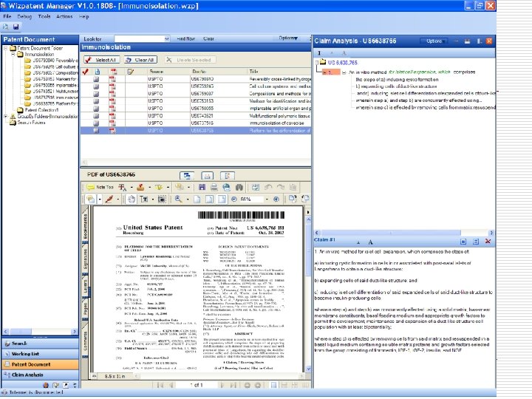Click the red X delete icon in Claim #1 panel
The image size is (532, 399).
point(488,241)
